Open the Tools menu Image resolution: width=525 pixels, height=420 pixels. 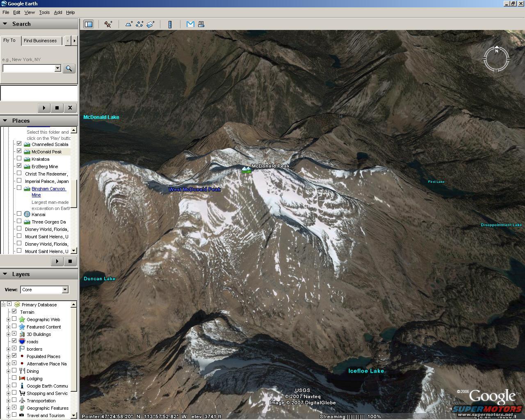44,12
